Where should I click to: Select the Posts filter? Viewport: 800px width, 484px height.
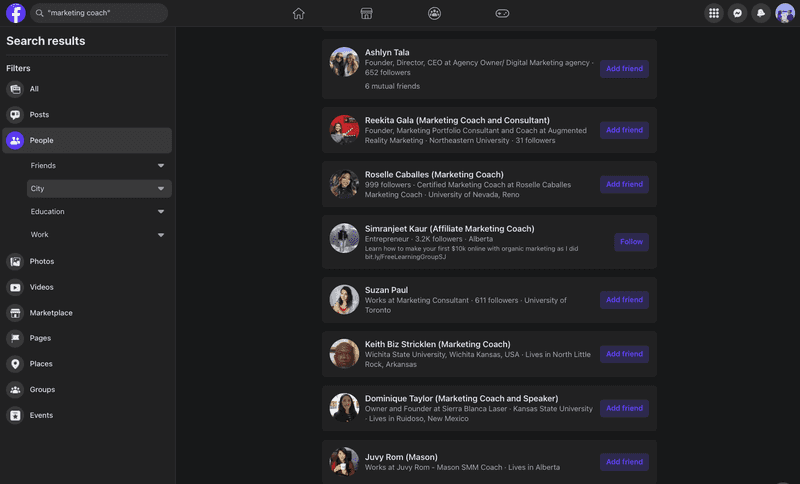pos(87,115)
